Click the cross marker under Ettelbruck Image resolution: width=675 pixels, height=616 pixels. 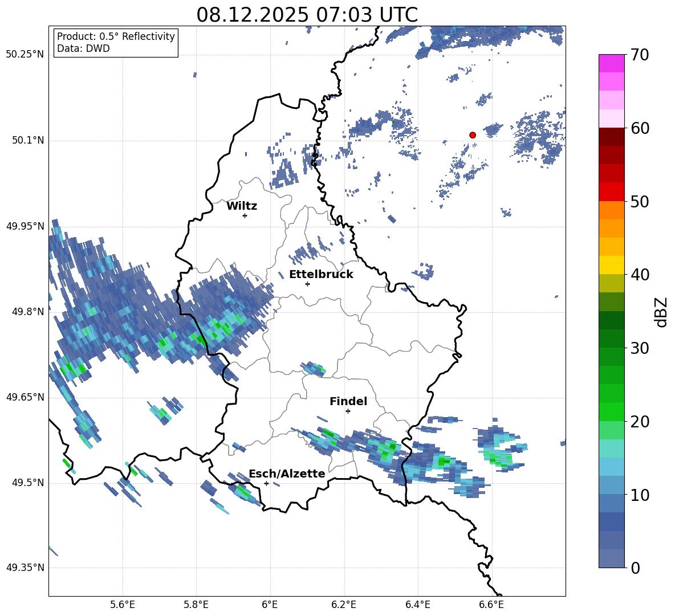(x=307, y=284)
